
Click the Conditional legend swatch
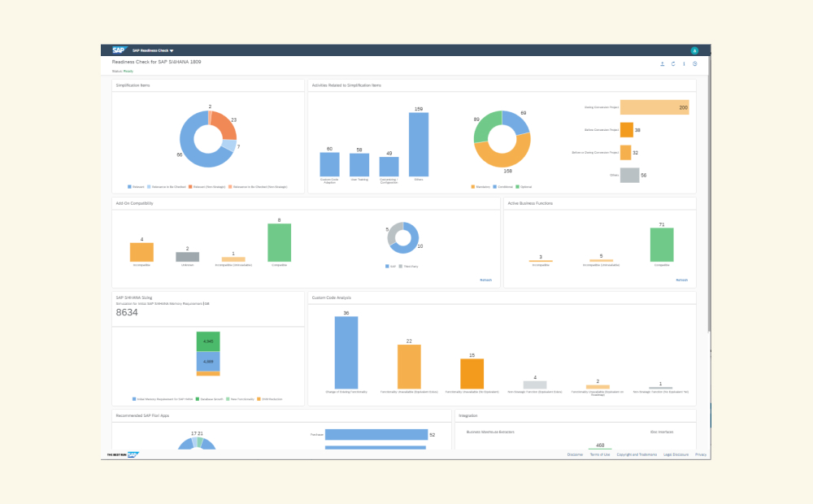494,187
